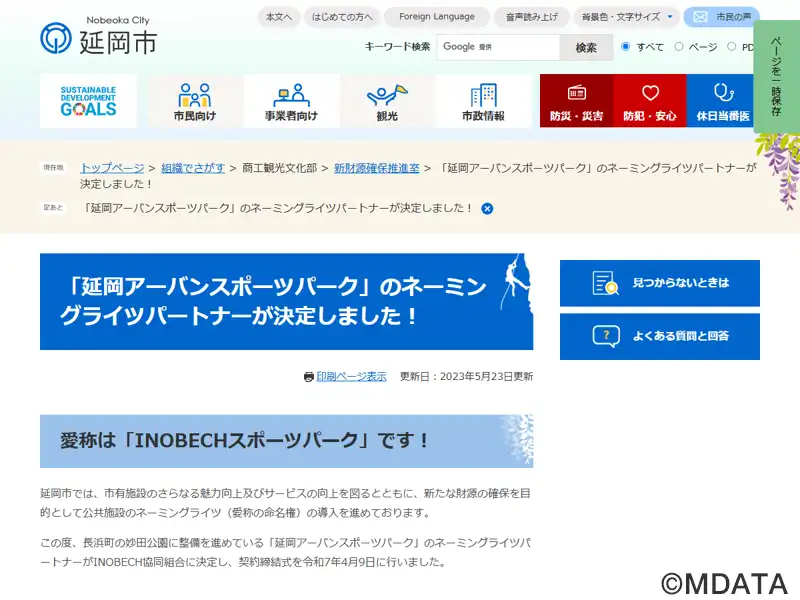Viewport: 800px width, 600px height.
Task: Activate 音声読み上げ voice reading
Action: (x=532, y=17)
